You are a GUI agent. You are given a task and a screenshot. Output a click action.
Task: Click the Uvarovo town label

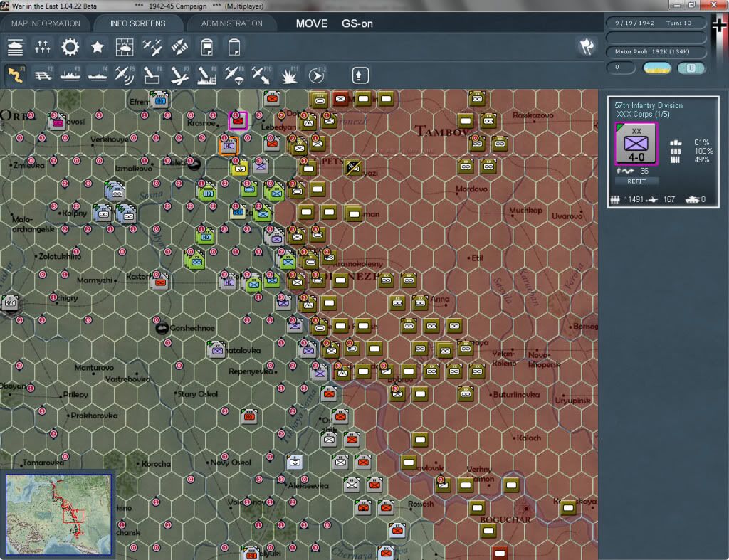(567, 216)
